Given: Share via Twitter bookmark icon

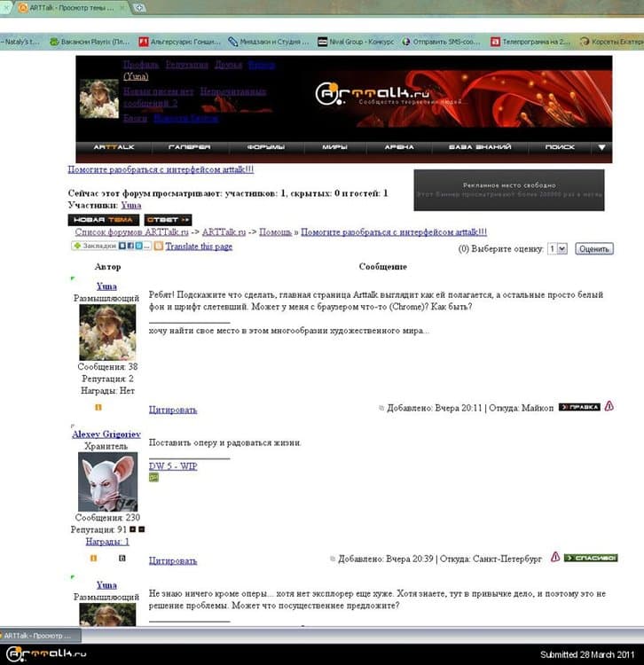Looking at the screenshot, I should click(138, 246).
